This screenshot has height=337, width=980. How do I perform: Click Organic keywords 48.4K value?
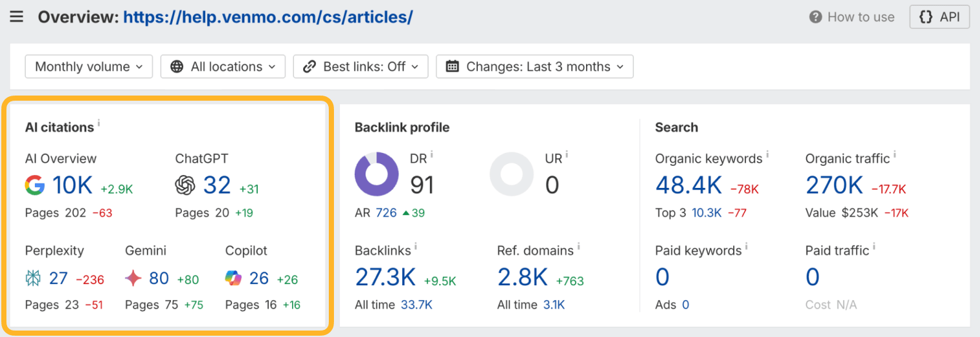click(689, 186)
